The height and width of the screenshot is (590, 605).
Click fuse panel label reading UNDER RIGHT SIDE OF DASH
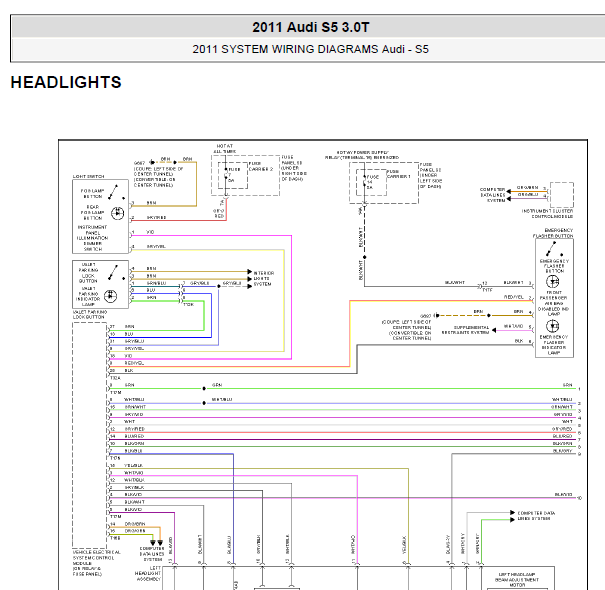pos(294,168)
